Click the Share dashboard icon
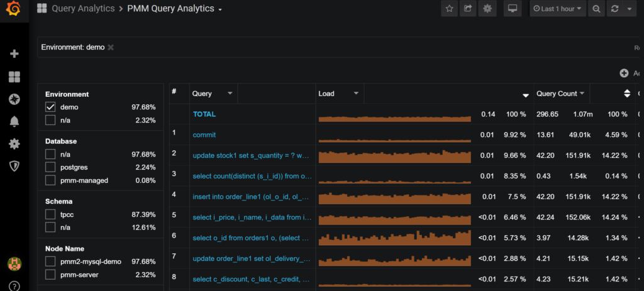 (468, 9)
